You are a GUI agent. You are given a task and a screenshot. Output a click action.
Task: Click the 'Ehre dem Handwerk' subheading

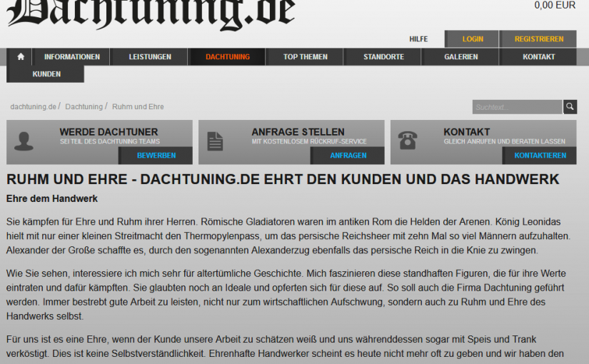coord(52,198)
